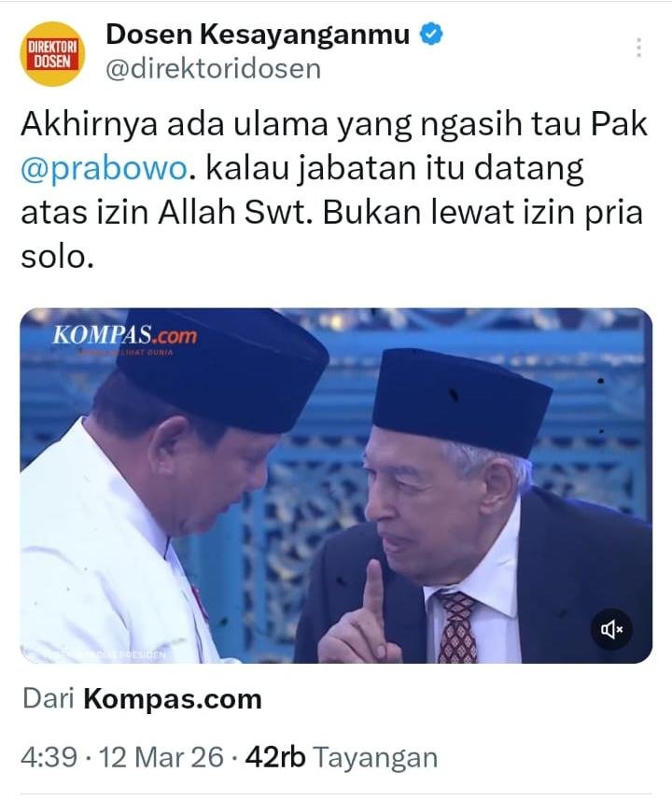Click the 12 Mar 26 date
This screenshot has height=800, width=672.
coord(161,758)
